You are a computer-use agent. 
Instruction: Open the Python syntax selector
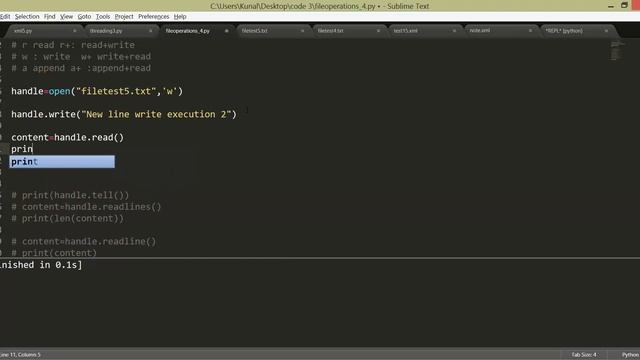coord(631,355)
